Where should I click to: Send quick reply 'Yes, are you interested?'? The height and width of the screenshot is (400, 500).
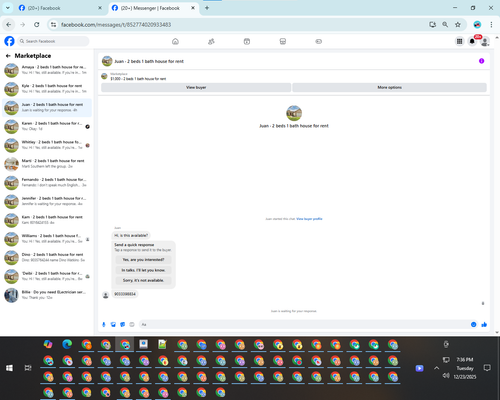(143, 260)
